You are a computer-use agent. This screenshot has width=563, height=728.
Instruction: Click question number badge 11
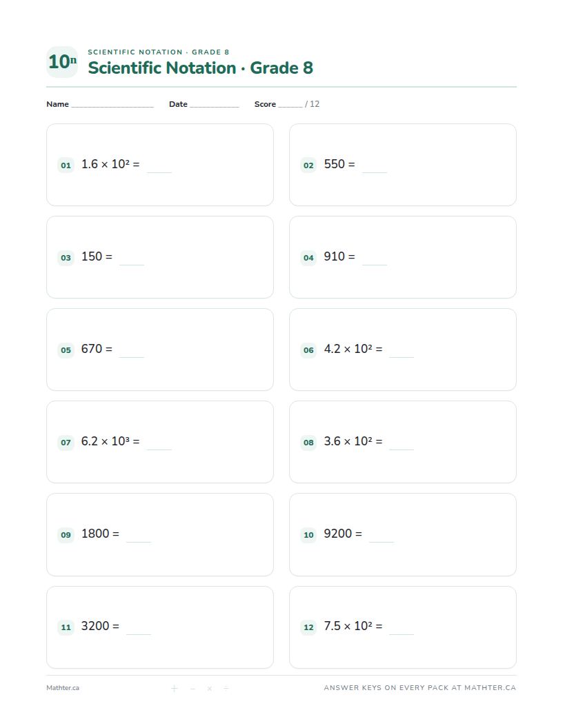66,627
